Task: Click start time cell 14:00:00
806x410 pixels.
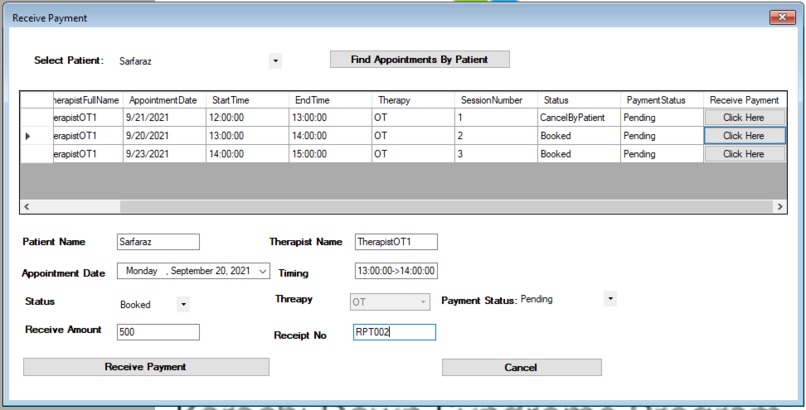Action: pyautogui.click(x=247, y=154)
